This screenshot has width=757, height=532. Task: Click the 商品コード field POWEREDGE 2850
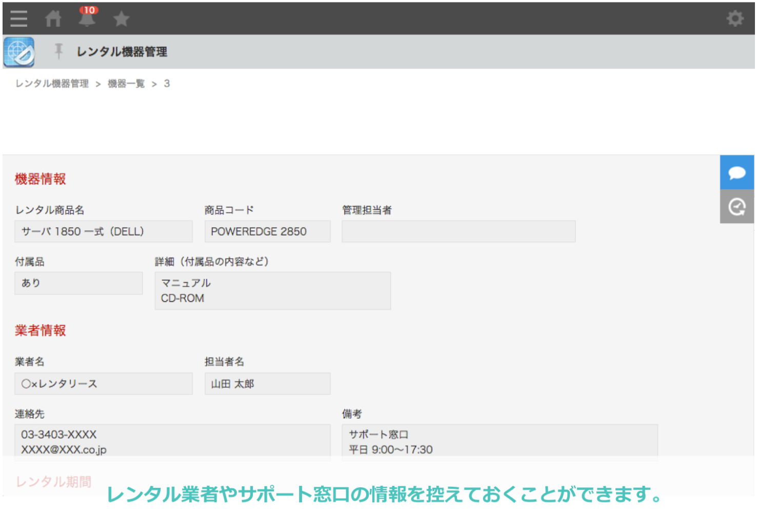point(267,231)
